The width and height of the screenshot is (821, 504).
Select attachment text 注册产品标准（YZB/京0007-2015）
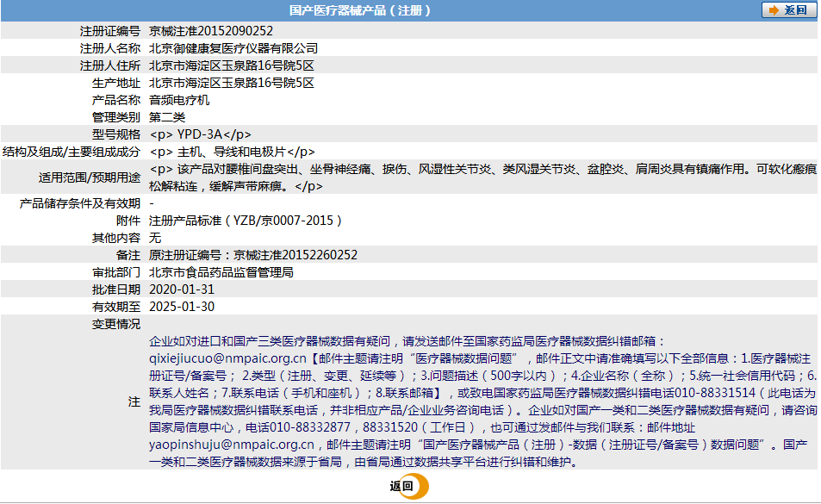point(246,221)
